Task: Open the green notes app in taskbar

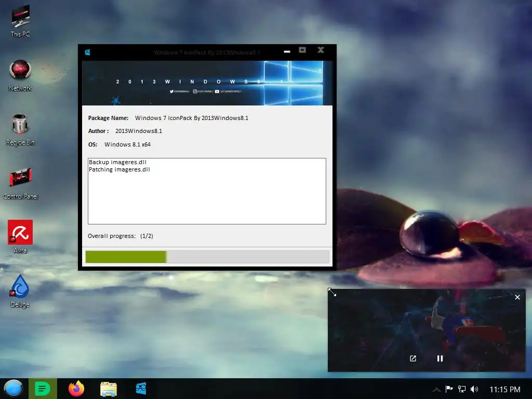Action: tap(43, 389)
